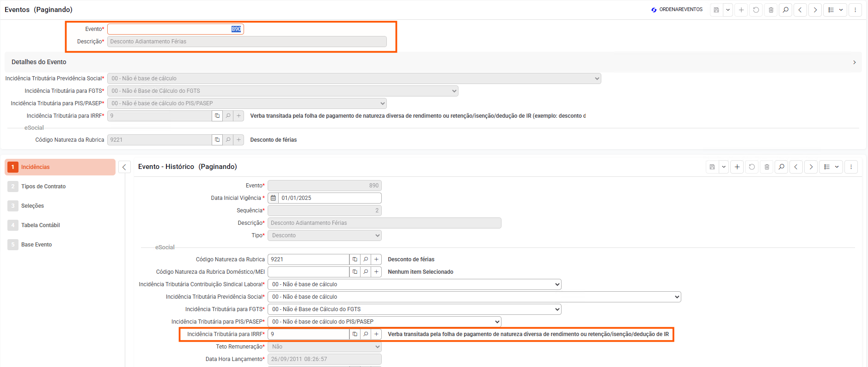Switch to Tipos de Contrato tab
Image resolution: width=868 pixels, height=367 pixels.
43,187
